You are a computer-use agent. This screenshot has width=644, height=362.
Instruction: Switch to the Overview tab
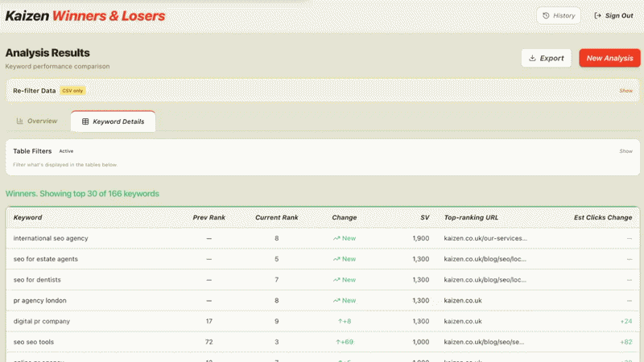tap(37, 121)
